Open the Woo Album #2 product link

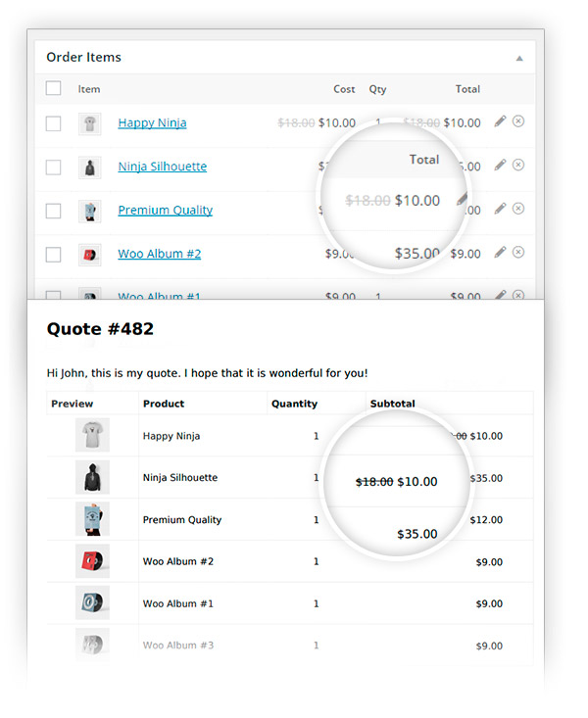click(x=159, y=254)
